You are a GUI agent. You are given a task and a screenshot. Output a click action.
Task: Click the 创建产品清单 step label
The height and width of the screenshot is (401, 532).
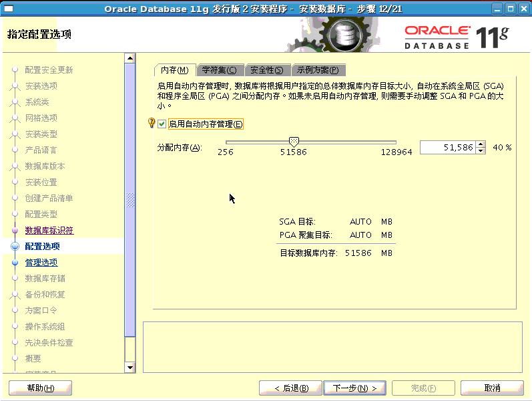pos(49,198)
